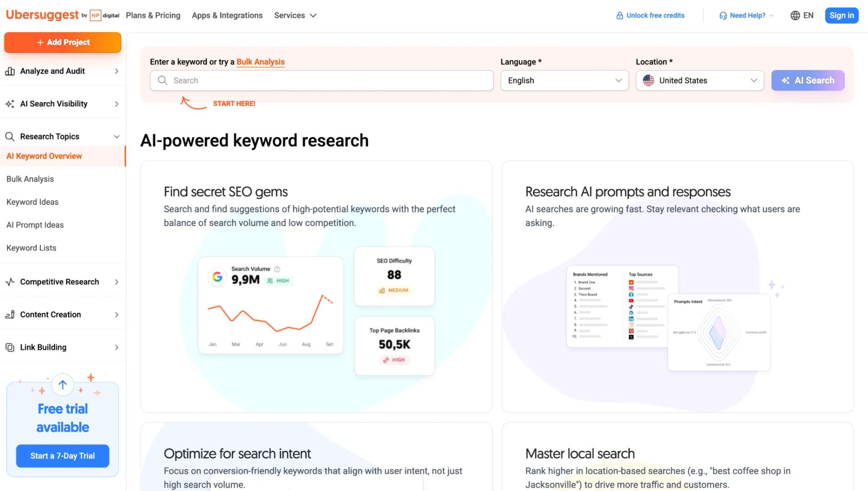The height and width of the screenshot is (491, 868).
Task: Click the sparkle icon on AI Search button
Action: (x=786, y=80)
